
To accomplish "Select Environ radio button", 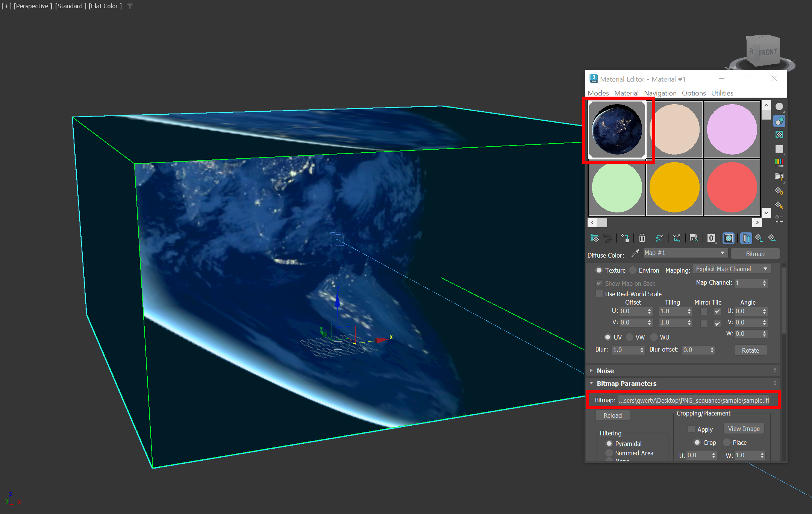I will point(633,270).
